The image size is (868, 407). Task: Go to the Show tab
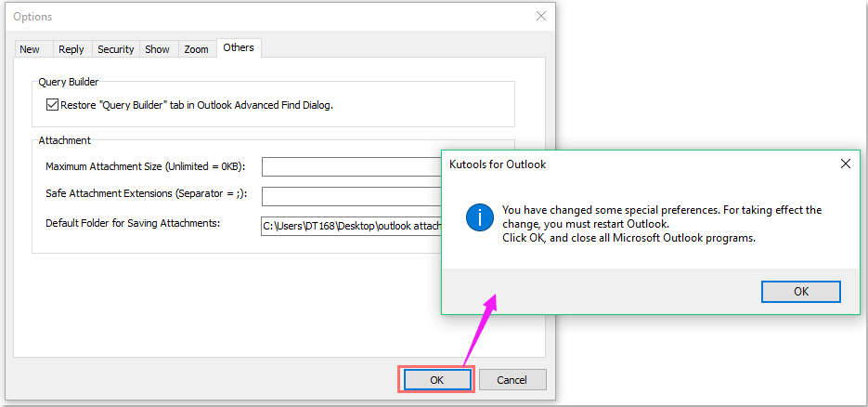click(157, 49)
